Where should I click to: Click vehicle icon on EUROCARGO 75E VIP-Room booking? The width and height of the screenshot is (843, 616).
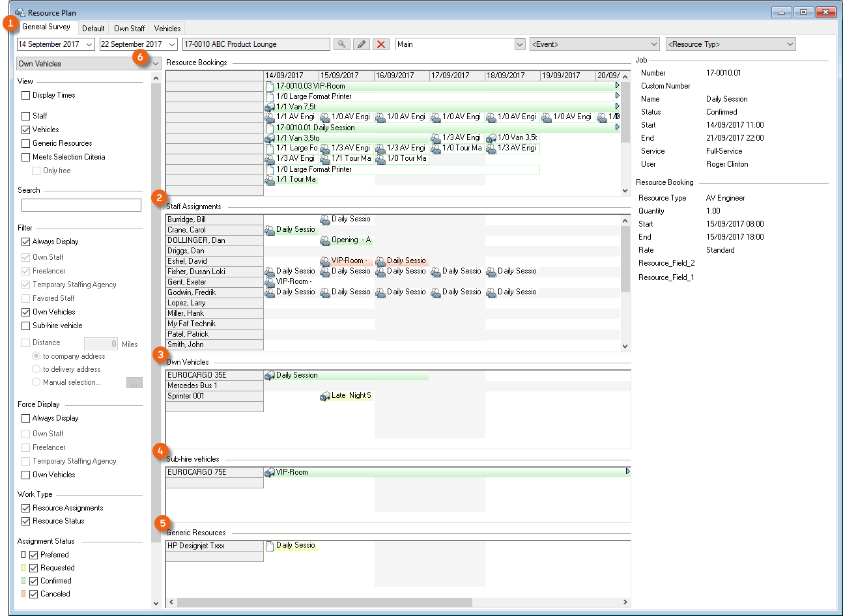point(270,473)
